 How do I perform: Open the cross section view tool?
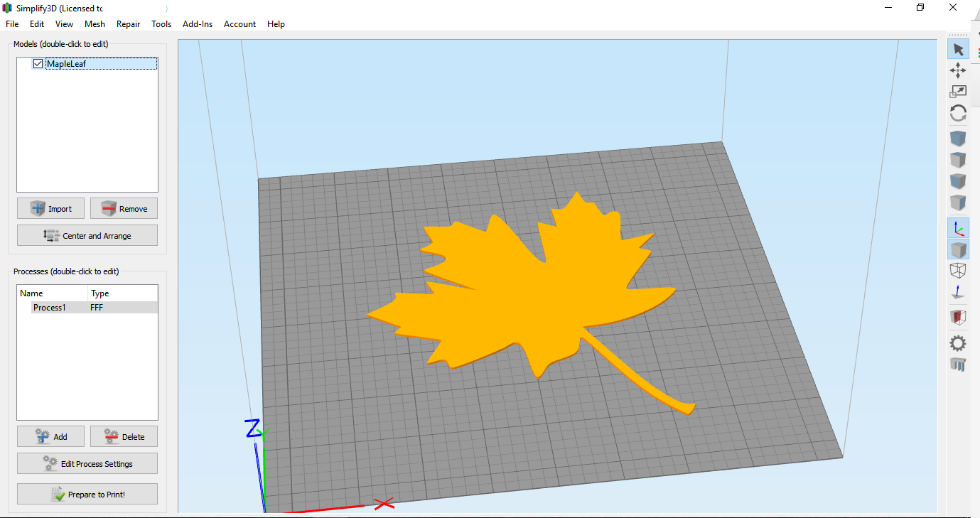[x=958, y=318]
